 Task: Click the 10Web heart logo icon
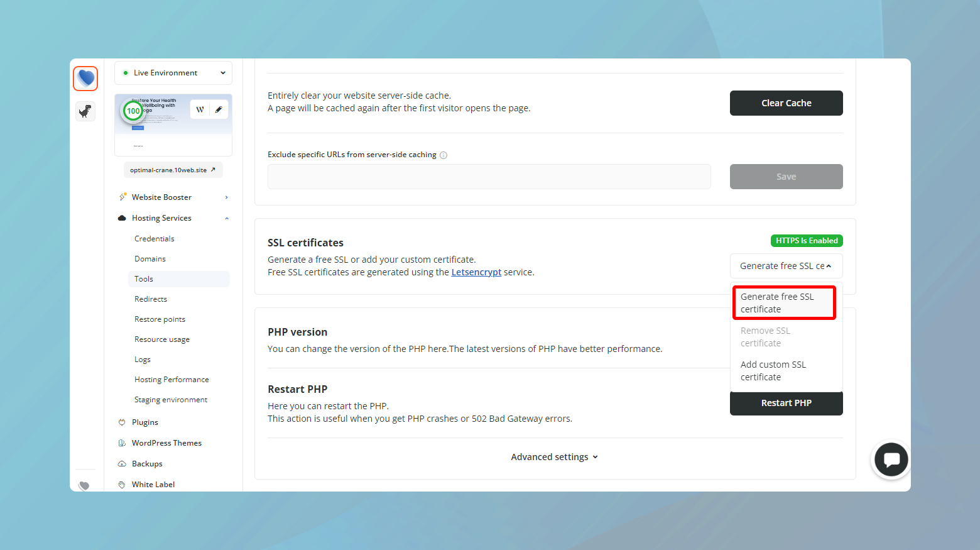coord(85,78)
